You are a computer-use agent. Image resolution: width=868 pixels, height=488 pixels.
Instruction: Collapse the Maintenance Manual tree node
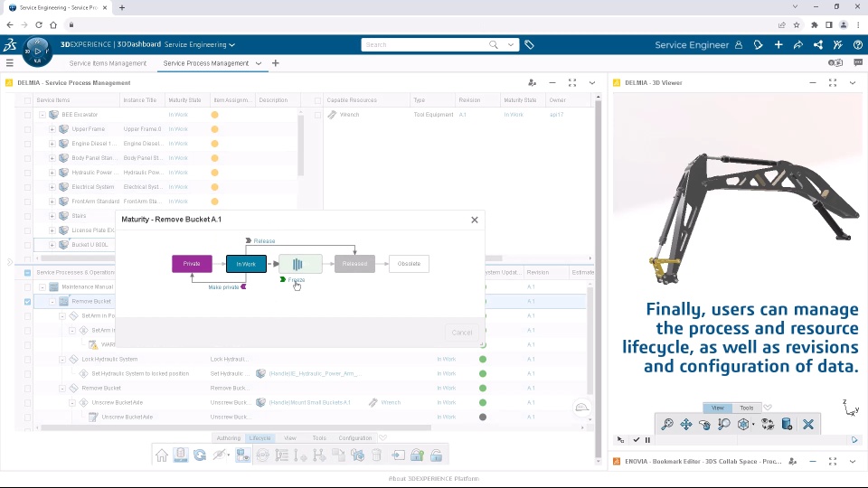click(42, 287)
